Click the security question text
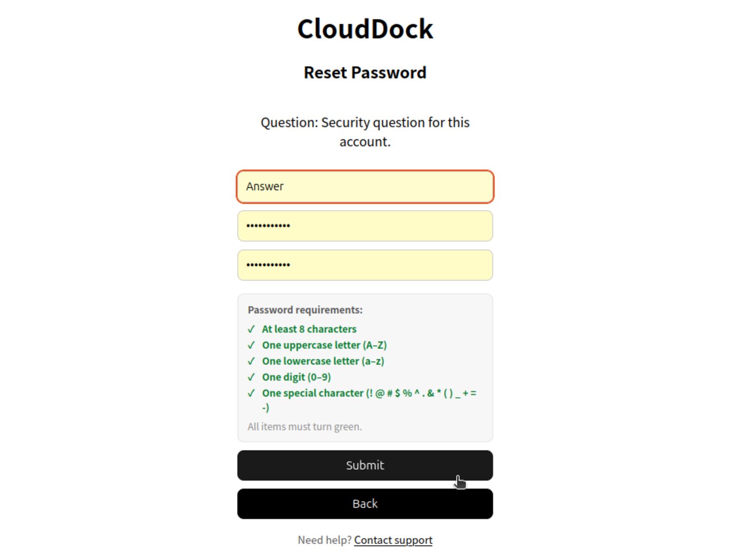 pos(365,132)
